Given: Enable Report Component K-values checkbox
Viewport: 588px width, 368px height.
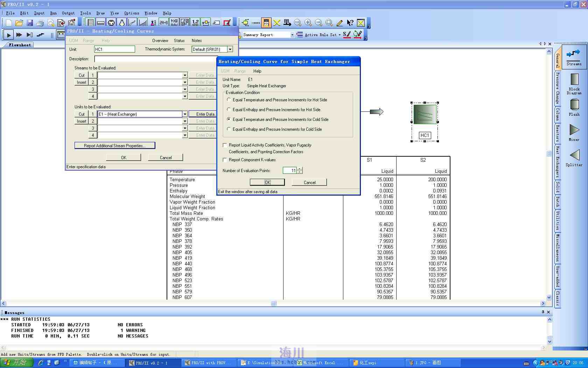Looking at the screenshot, I should [x=225, y=160].
